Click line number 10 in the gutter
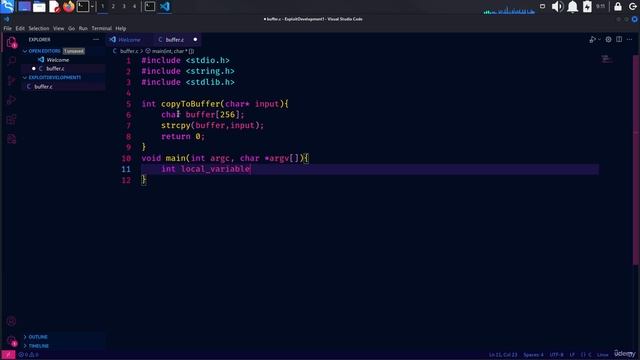The width and height of the screenshot is (640, 360). click(126, 158)
